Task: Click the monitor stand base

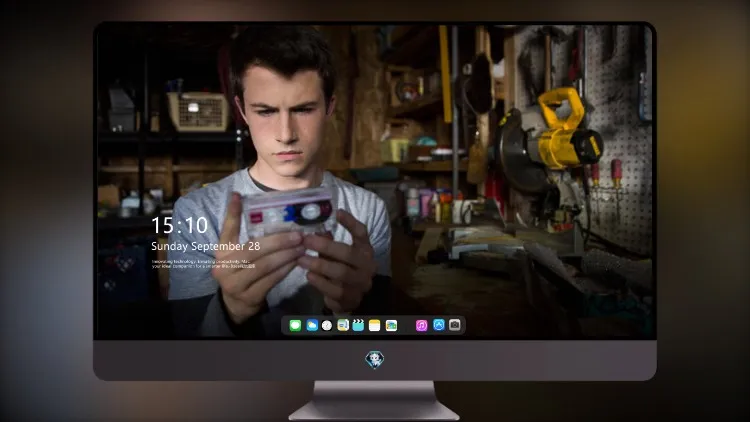Action: click(374, 401)
